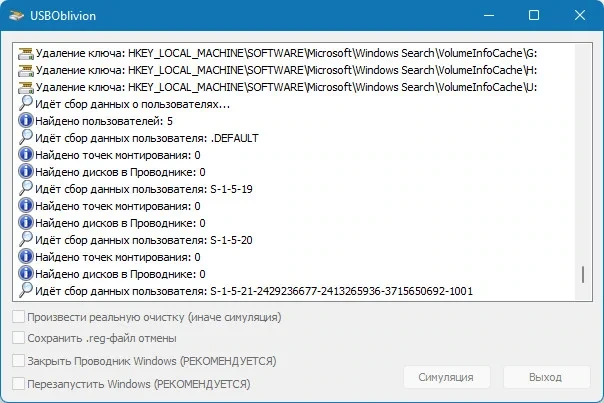Select line 'Идёт сбор данных о пользователях...'
This screenshot has height=403, width=604.
pyautogui.click(x=133, y=104)
